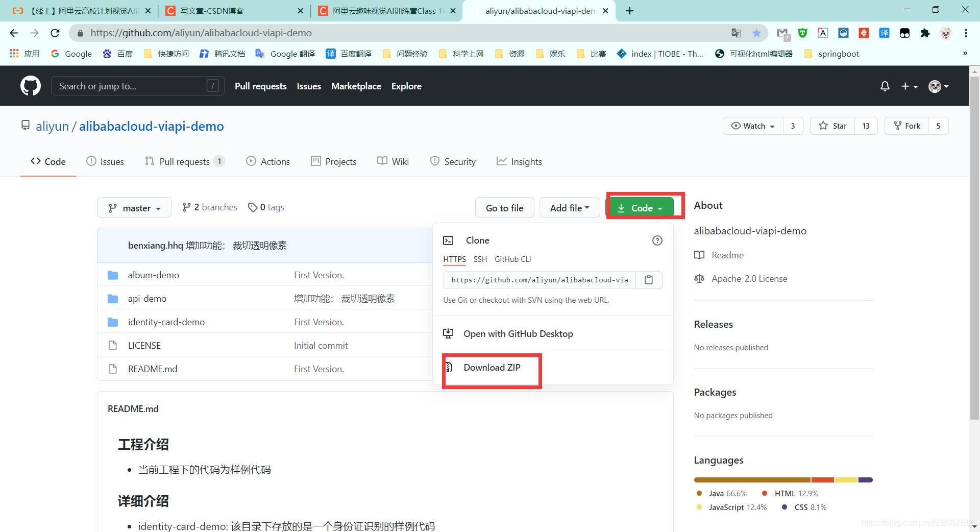Click the Java segment of languages bar
Viewport: 980px width, 532px height.
[752, 480]
